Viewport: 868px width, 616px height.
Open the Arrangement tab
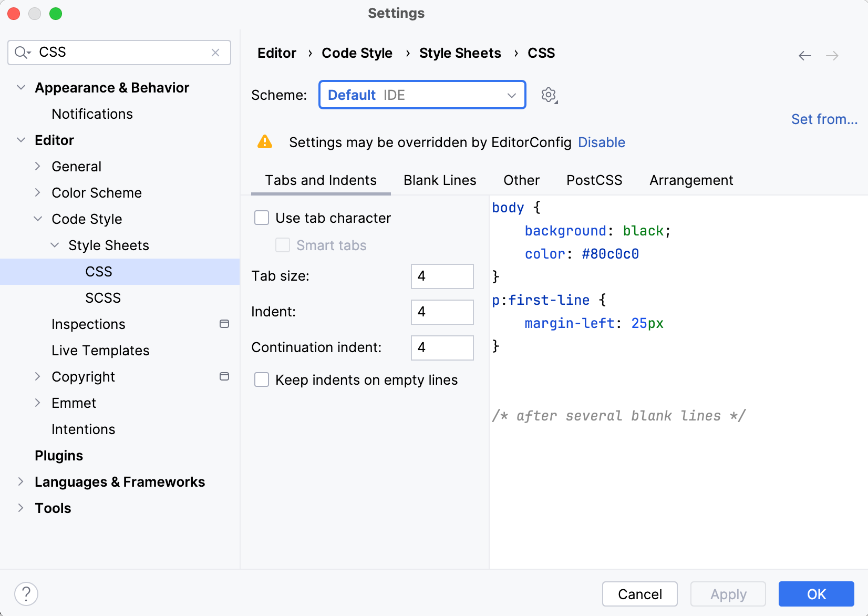pos(691,180)
